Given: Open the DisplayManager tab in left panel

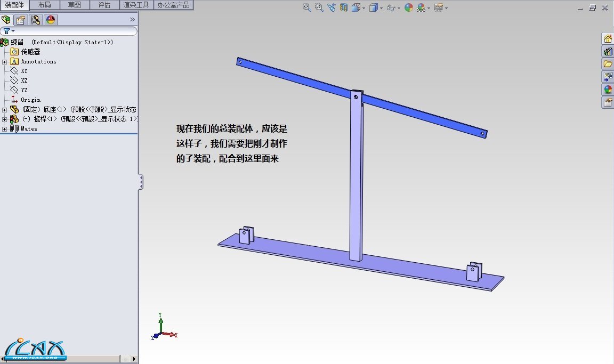Looking at the screenshot, I should pos(51,20).
